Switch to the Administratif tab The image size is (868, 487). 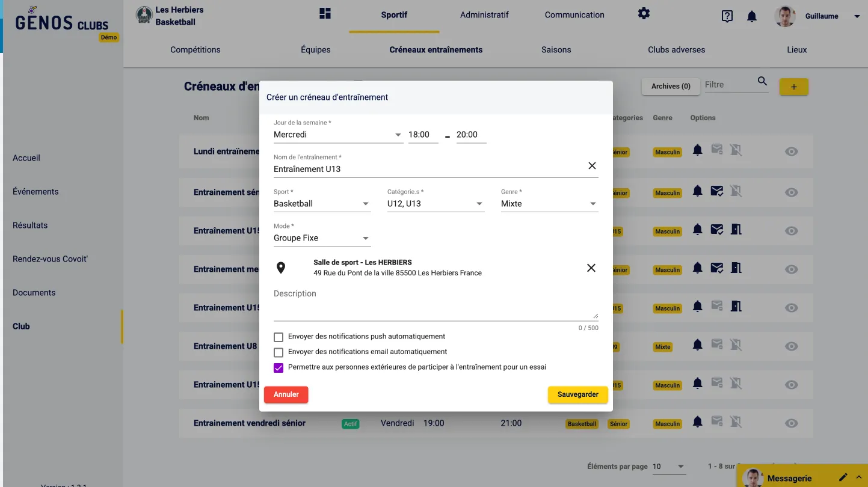(x=484, y=15)
